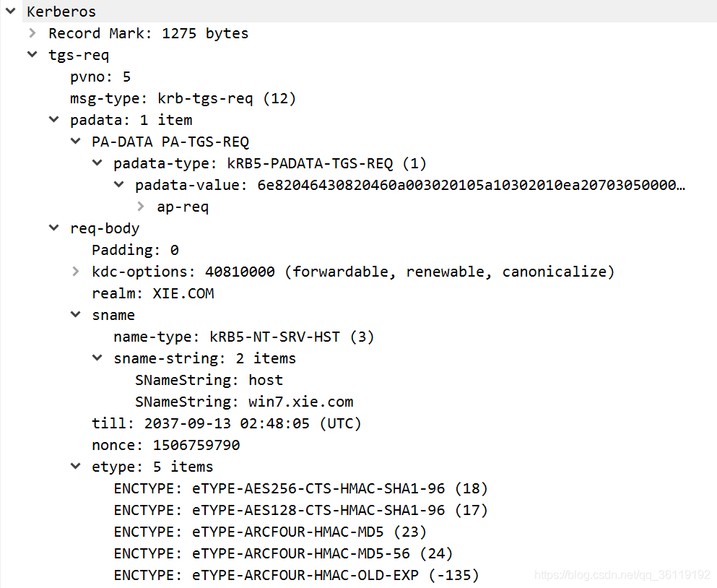Collapse the padata: 1 item node

(54, 119)
